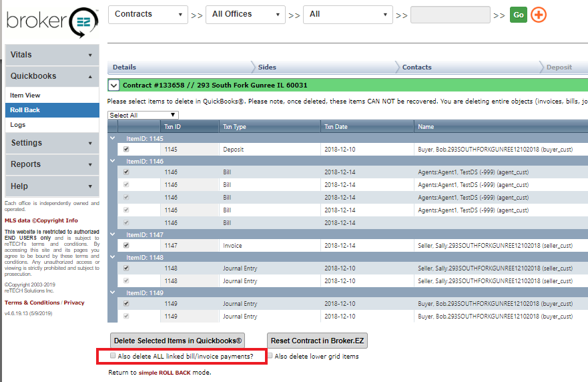This screenshot has height=382, width=588.
Task: Open the Contracts dropdown
Action: click(x=148, y=14)
